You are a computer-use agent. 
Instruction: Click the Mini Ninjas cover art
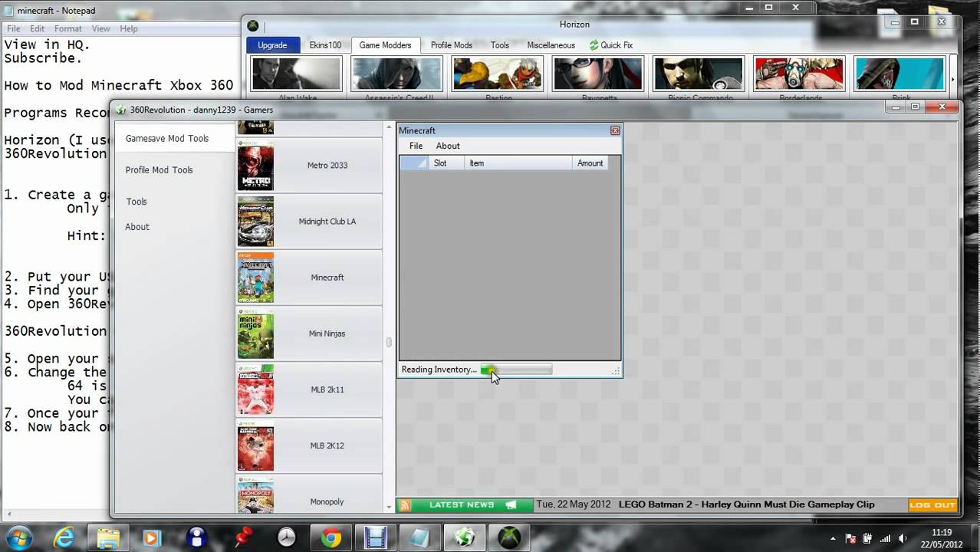[x=255, y=333]
